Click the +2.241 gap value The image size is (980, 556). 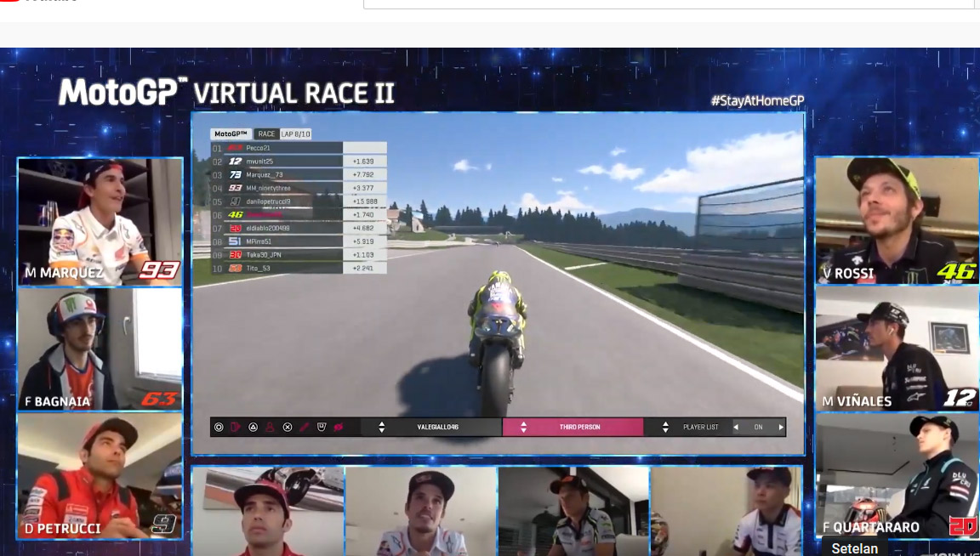pyautogui.click(x=364, y=269)
